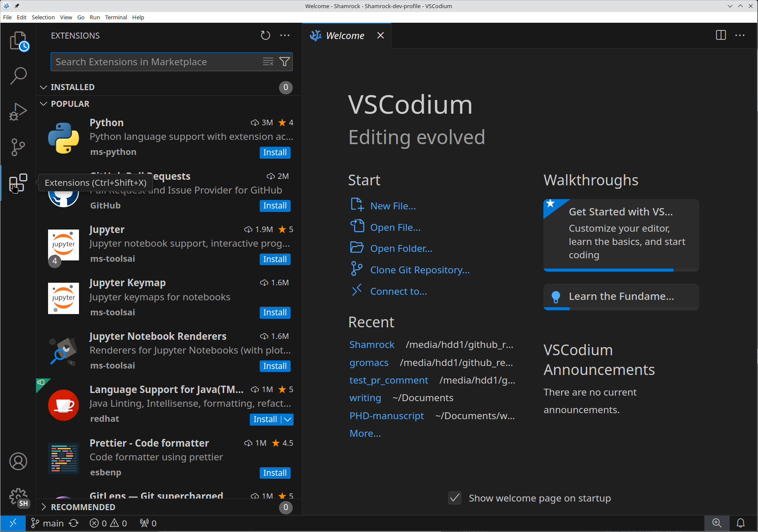This screenshot has width=758, height=532.
Task: Select the Extensions activity bar icon
Action: 18,183
